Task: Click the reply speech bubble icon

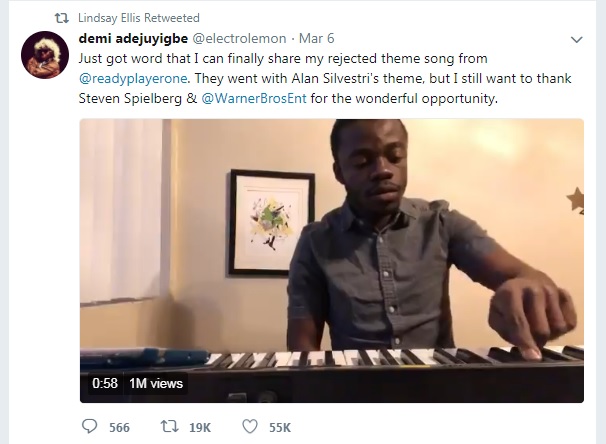Action: click(x=90, y=426)
